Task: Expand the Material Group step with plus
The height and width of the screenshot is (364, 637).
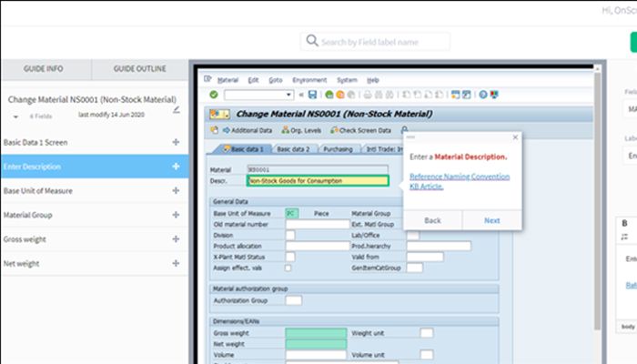Action: pos(176,216)
